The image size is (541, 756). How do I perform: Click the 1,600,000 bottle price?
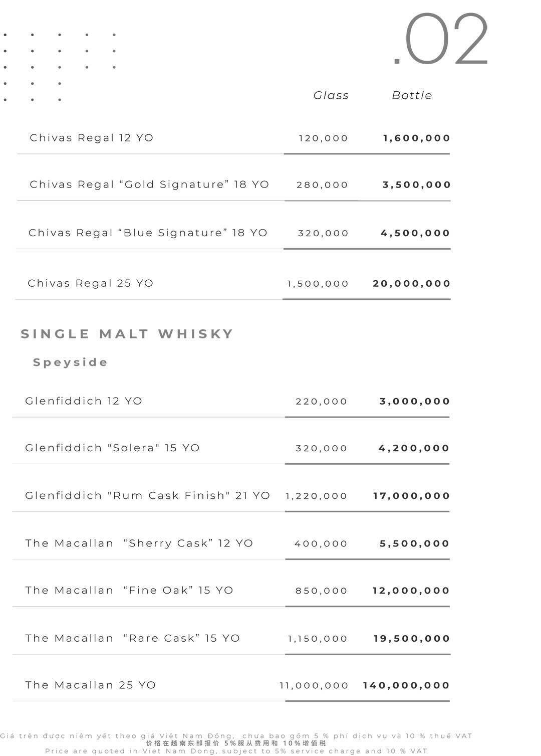point(417,138)
